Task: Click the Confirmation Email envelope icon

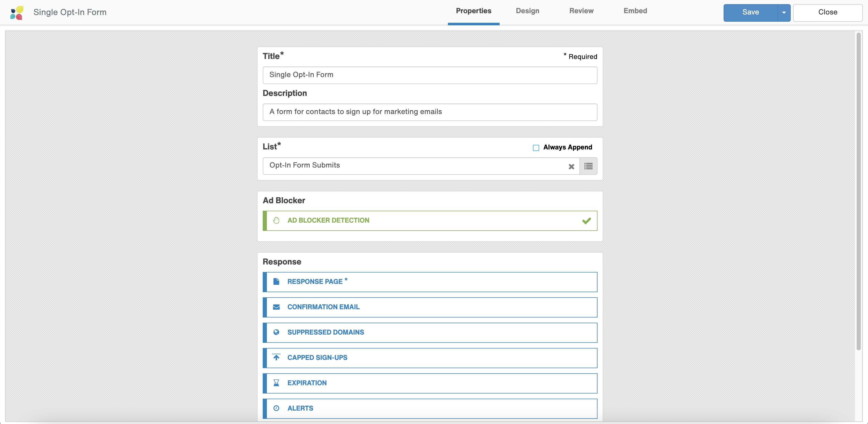Action: 276,307
